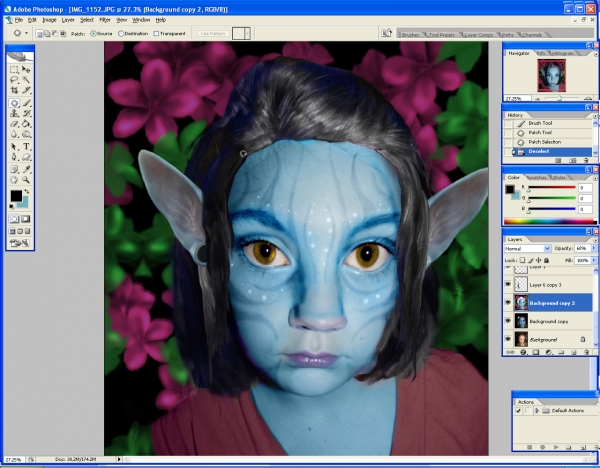Delete layer with Layers panel trash icon
Screen dimensions: 600x468
point(586,352)
